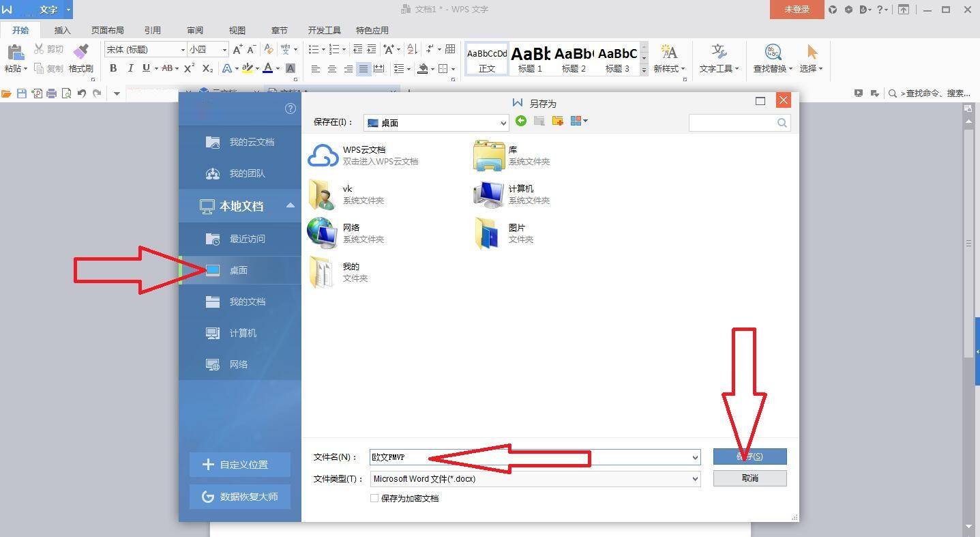Click the 取消 cancel button
This screenshot has width=980, height=537.
[x=750, y=478]
